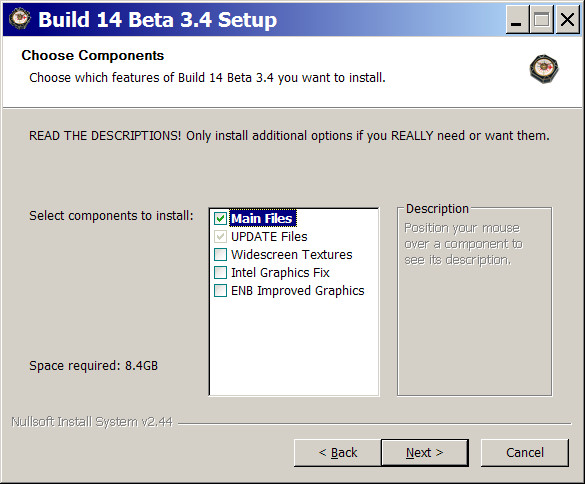The image size is (585, 484).
Task: Check the ENB Improved Graphics option
Action: 220,290
